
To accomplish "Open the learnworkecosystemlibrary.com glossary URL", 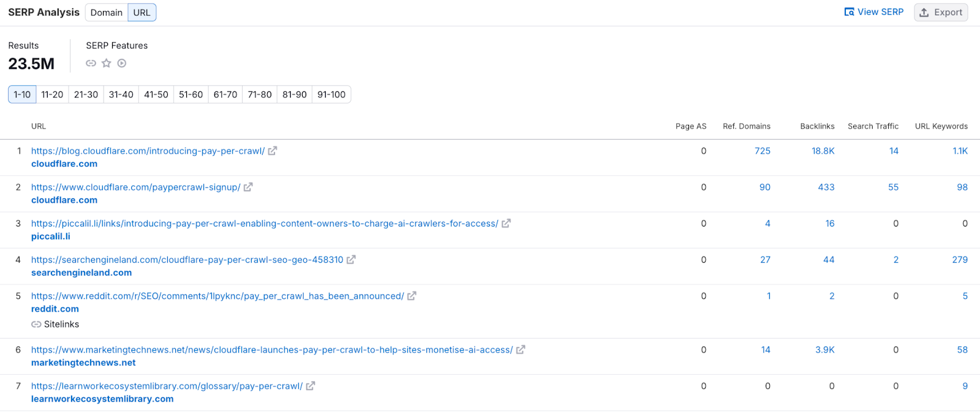I will click(x=167, y=386).
